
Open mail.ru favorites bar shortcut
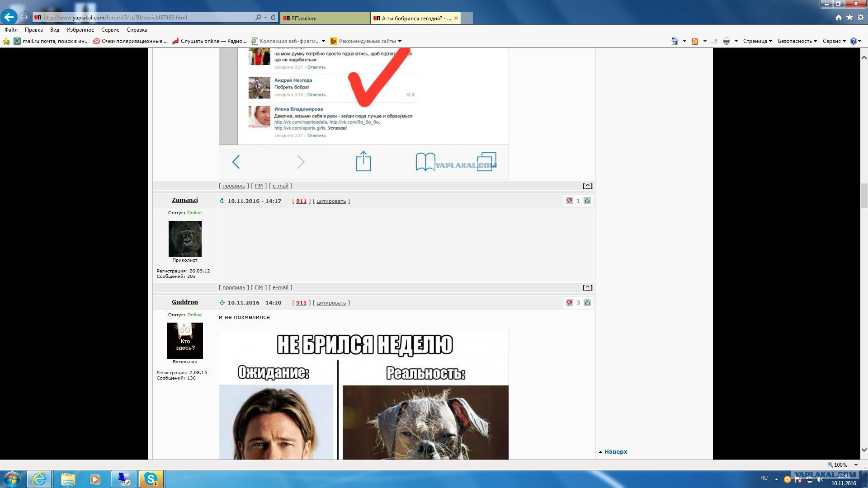(51, 41)
